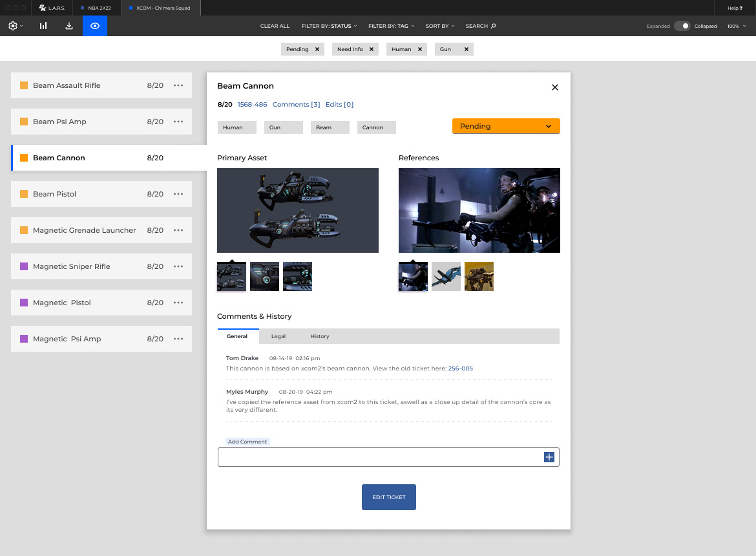Screen dimensions: 756x556
Task: Click the Edit Ticket button
Action: pyautogui.click(x=388, y=497)
